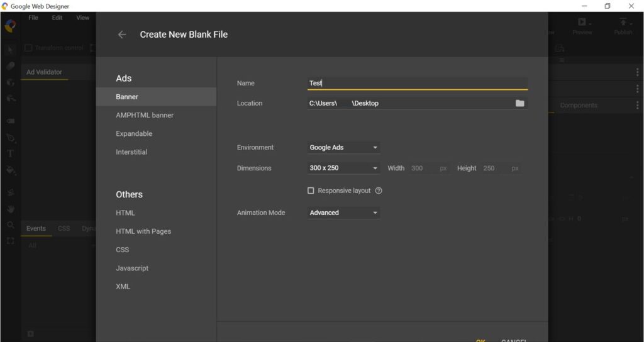Open the File menu
The width and height of the screenshot is (644, 342).
33,18
